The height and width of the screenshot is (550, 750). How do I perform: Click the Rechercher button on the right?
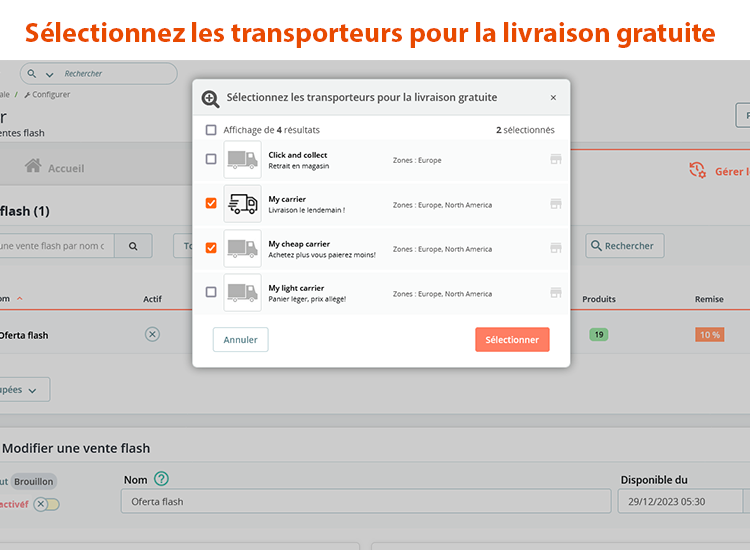(x=625, y=246)
